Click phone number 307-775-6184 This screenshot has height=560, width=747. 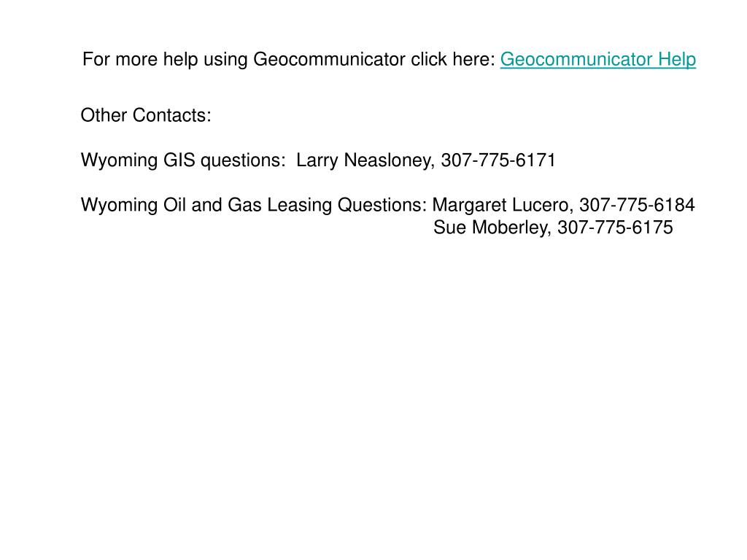(637, 205)
